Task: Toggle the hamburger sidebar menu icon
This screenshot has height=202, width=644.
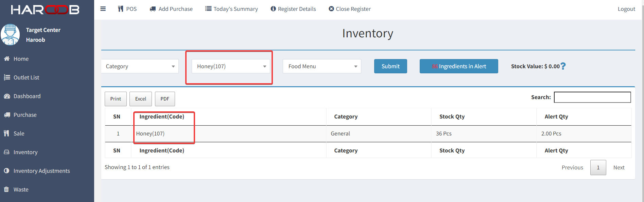Action: [x=103, y=9]
